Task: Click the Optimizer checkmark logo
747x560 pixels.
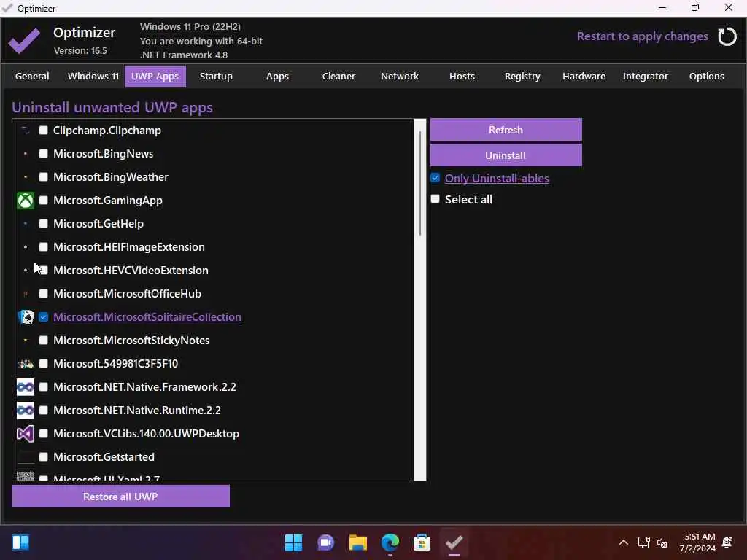Action: tap(24, 41)
